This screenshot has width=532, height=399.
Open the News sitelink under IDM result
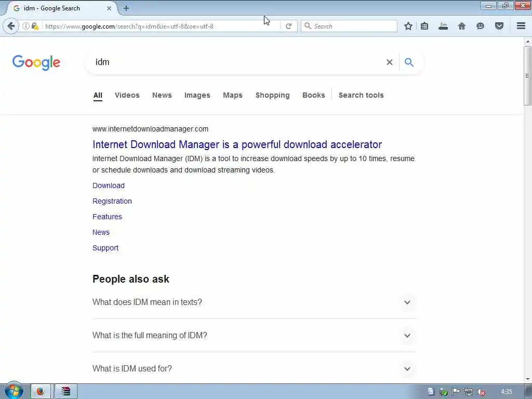101,232
